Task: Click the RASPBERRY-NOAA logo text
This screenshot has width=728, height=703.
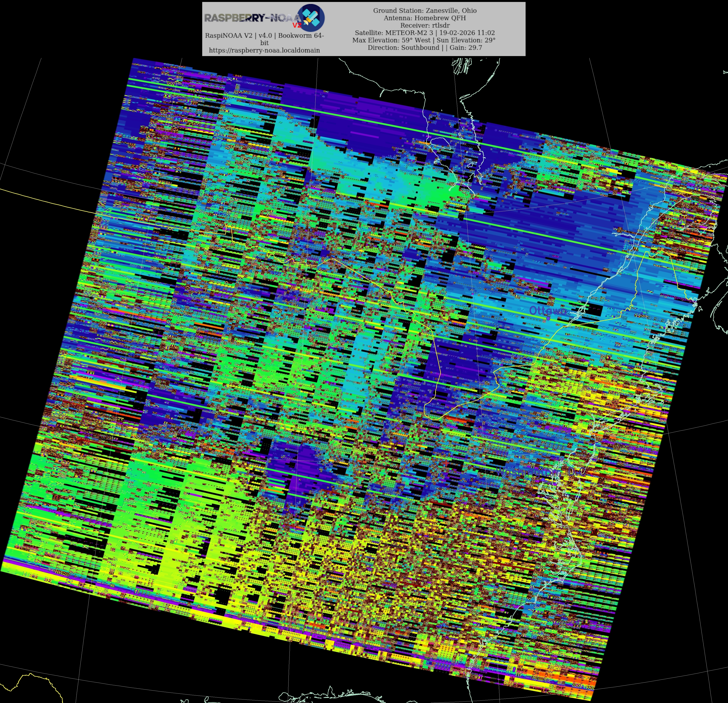Action: 252,18
